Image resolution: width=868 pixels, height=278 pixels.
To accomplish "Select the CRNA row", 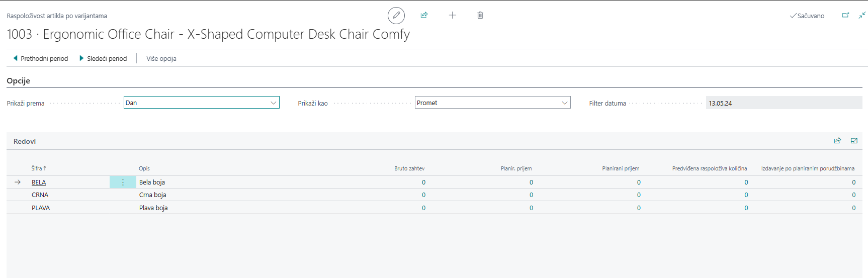I will pos(40,195).
